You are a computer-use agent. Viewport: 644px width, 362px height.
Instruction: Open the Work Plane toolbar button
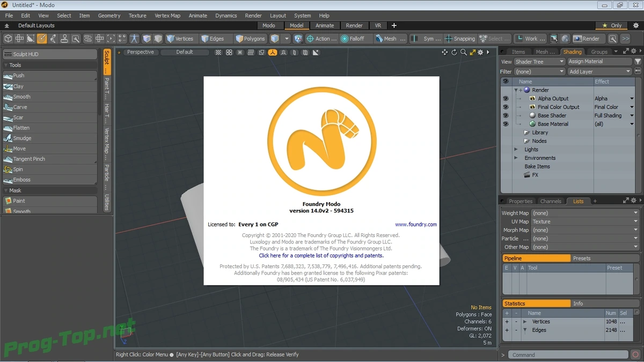click(x=531, y=39)
